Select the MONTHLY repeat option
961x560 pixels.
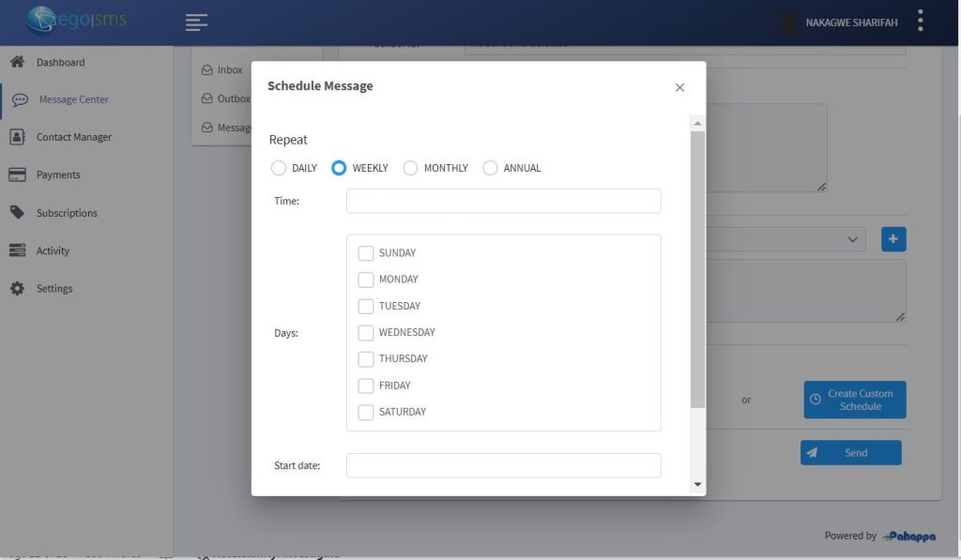[410, 168]
